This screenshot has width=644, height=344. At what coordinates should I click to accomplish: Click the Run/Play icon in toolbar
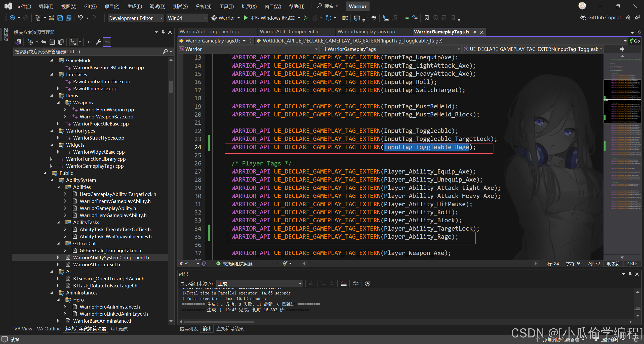pos(247,17)
